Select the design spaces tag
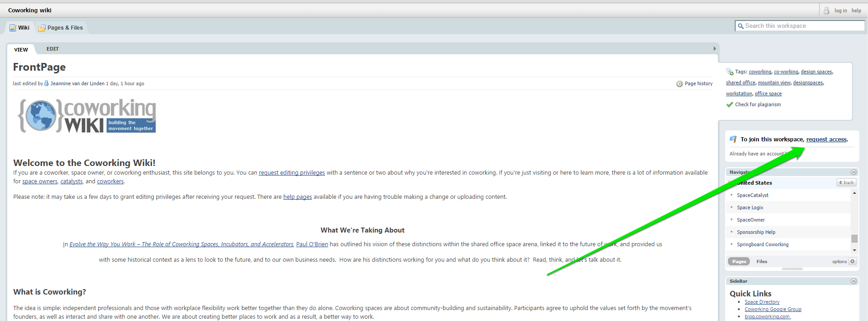The image size is (868, 321). point(816,72)
